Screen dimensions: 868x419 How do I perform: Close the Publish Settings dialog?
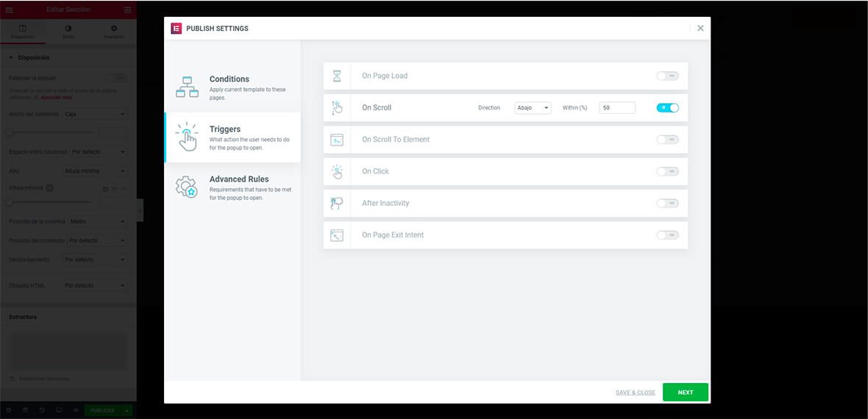[x=700, y=28]
